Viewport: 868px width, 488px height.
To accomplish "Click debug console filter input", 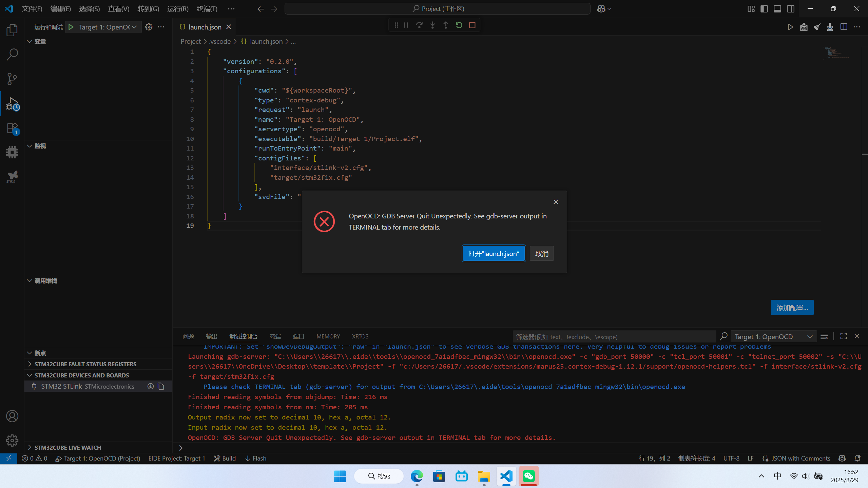I will click(x=614, y=337).
